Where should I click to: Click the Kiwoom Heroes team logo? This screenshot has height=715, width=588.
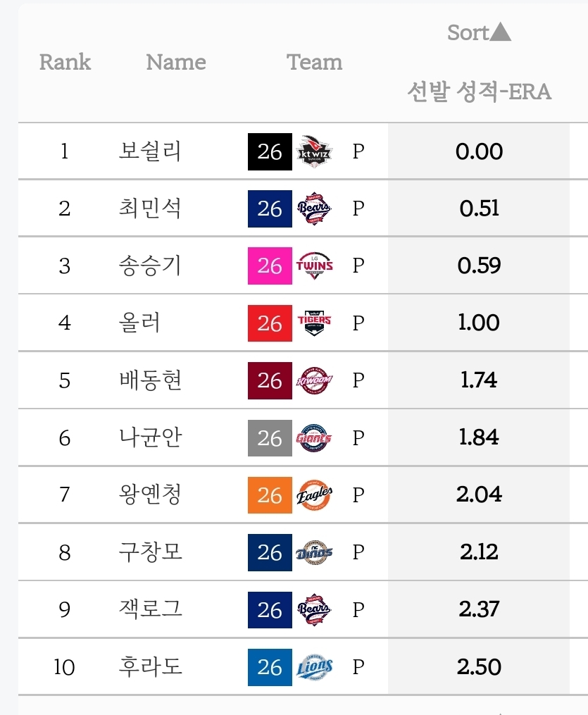click(315, 380)
